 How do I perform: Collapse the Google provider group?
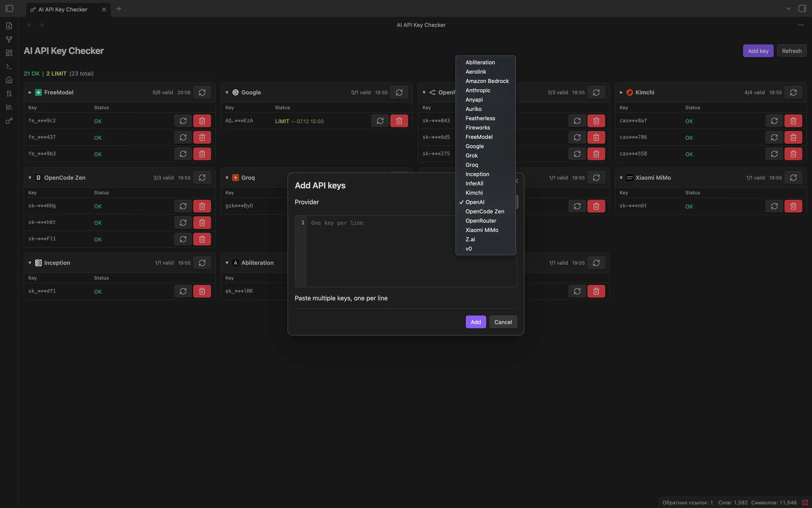pos(227,92)
